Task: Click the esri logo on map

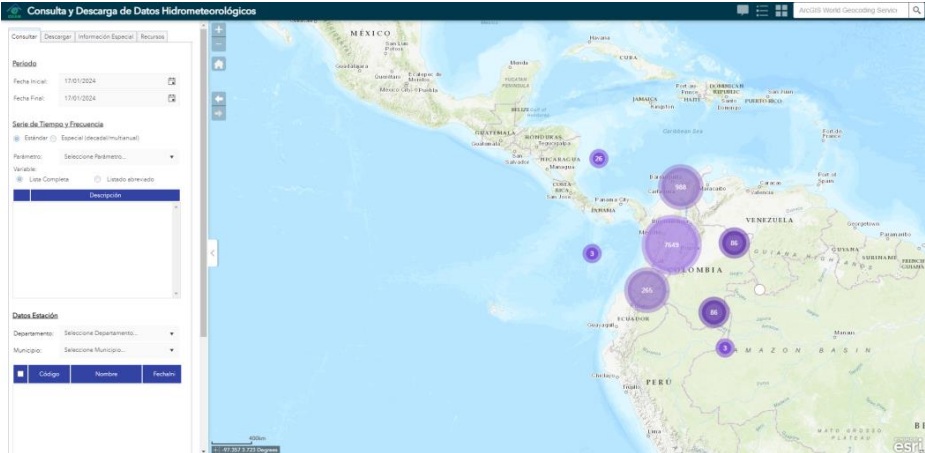Action: coord(909,446)
